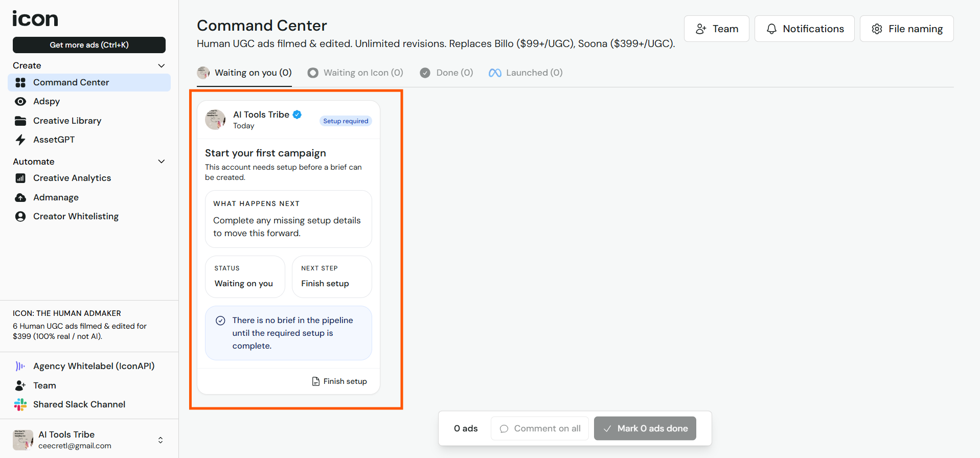Viewport: 980px width, 458px height.
Task: Open Team link in sidebar bottom
Action: (x=44, y=385)
